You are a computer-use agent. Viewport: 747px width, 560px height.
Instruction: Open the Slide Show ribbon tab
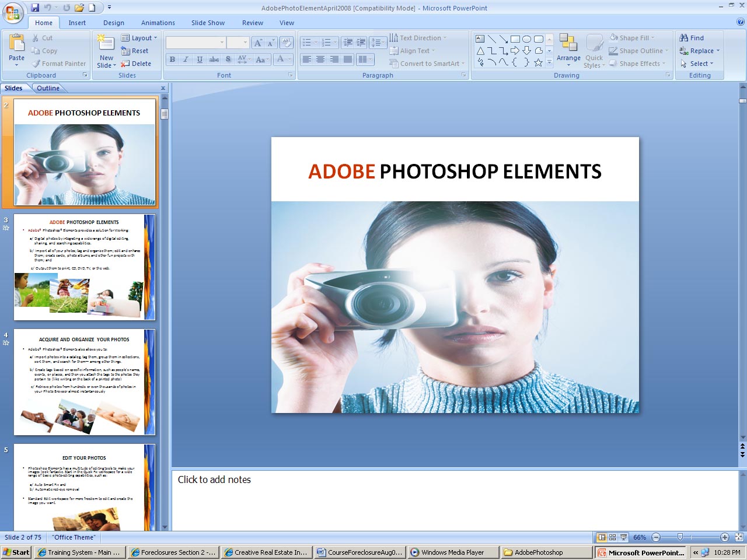click(208, 23)
